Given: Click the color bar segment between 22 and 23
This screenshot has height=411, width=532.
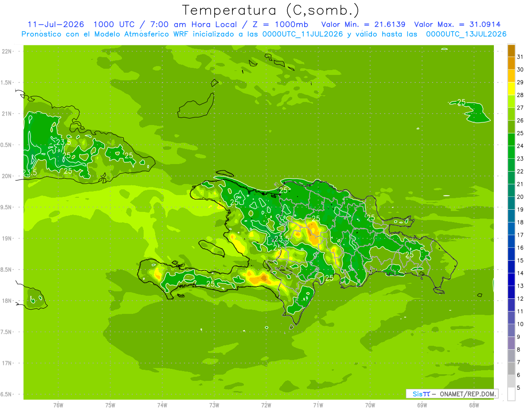Looking at the screenshot, I should tap(511, 165).
